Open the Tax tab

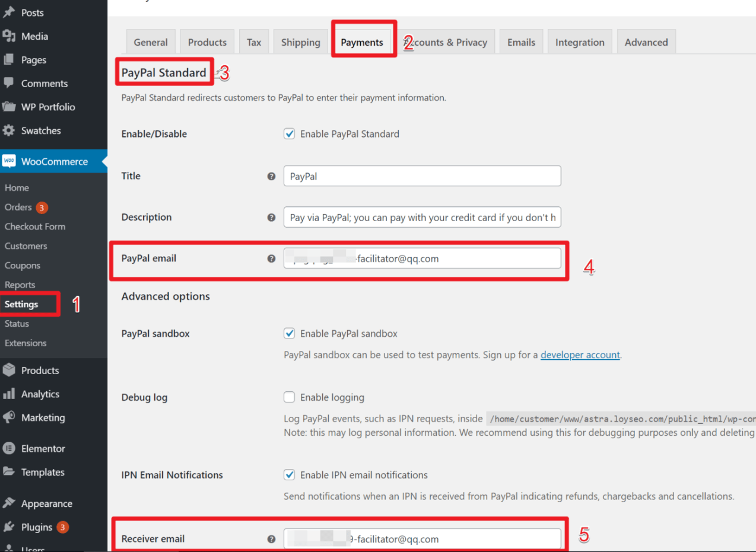[254, 42]
